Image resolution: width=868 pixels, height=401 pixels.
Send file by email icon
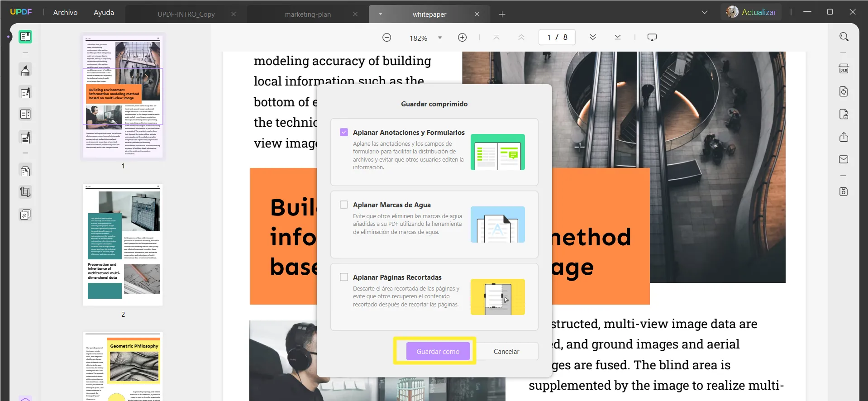pos(844,159)
